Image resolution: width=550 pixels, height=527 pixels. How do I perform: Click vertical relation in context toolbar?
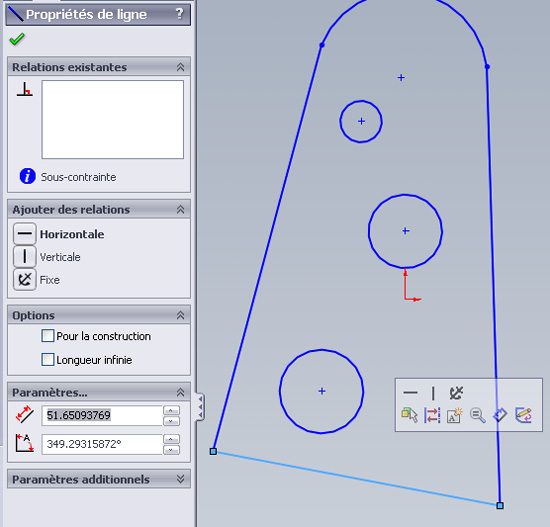tap(433, 393)
